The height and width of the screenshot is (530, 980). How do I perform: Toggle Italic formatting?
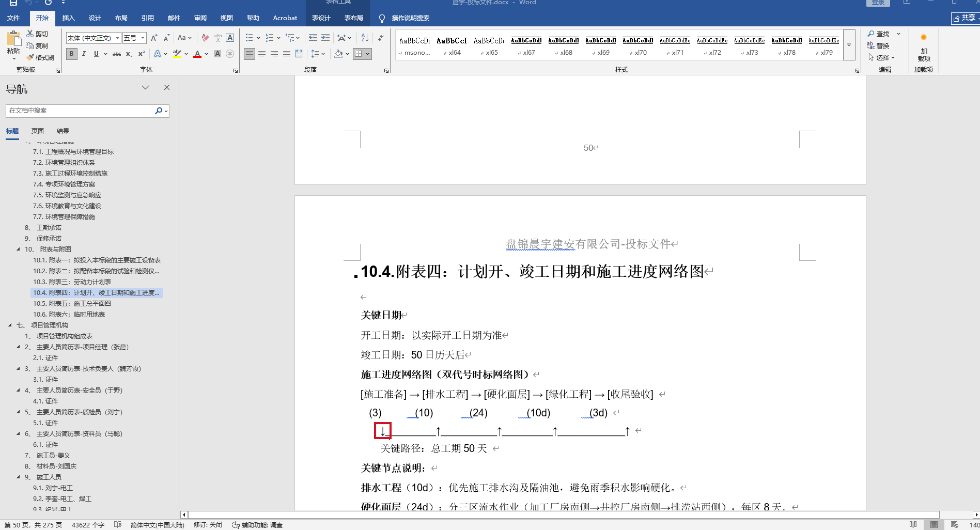pyautogui.click(x=84, y=54)
